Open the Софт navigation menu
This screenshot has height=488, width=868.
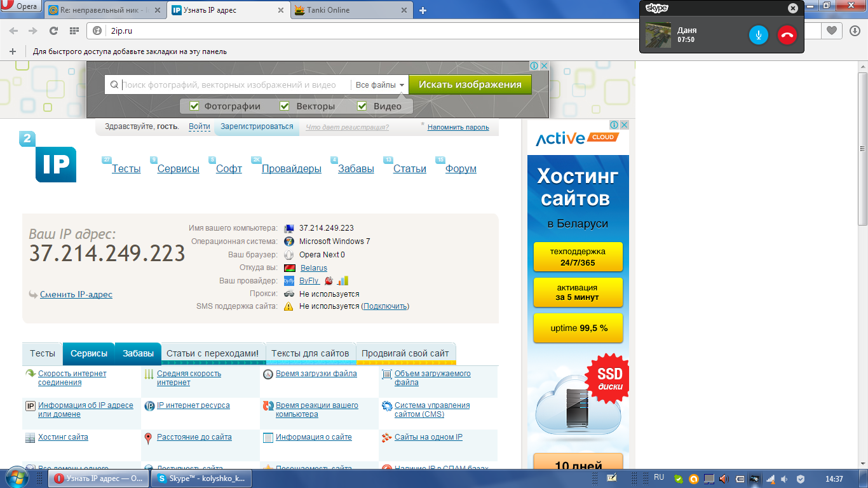[x=229, y=168]
